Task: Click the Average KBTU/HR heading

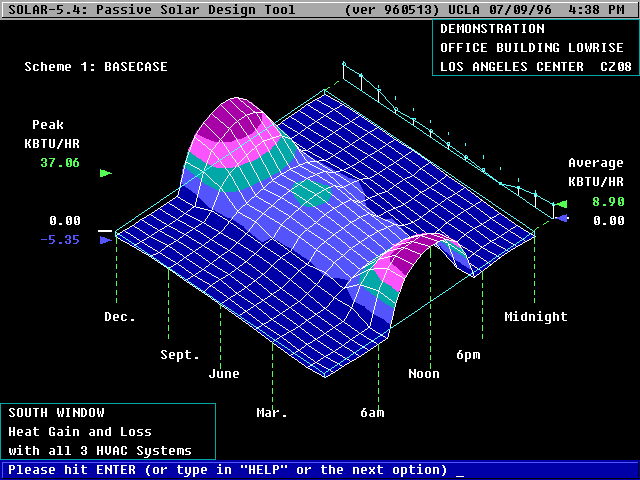Action: coord(596,173)
